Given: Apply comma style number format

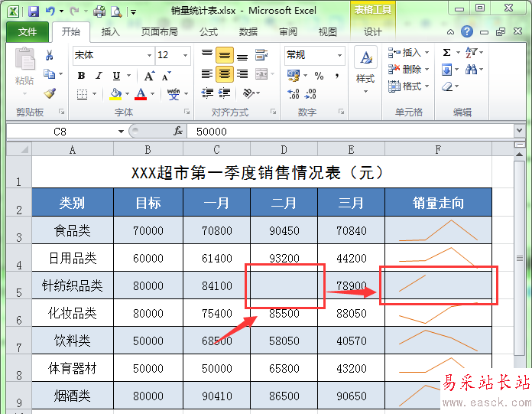Looking at the screenshot, I should point(336,76).
